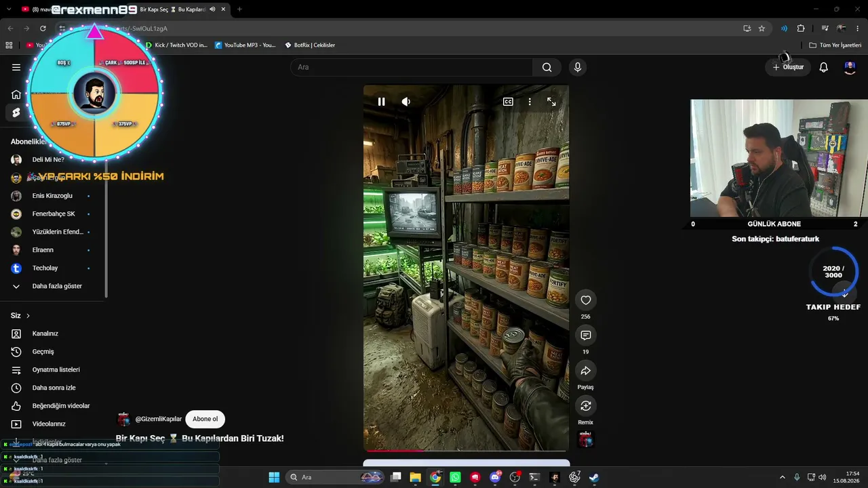Open Discord from taskbar

pos(495,477)
